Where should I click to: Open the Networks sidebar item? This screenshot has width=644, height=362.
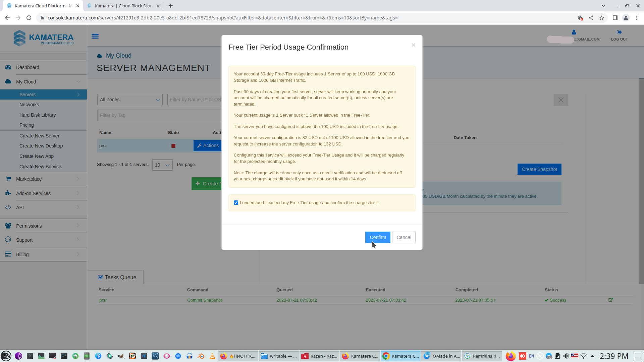(29, 105)
